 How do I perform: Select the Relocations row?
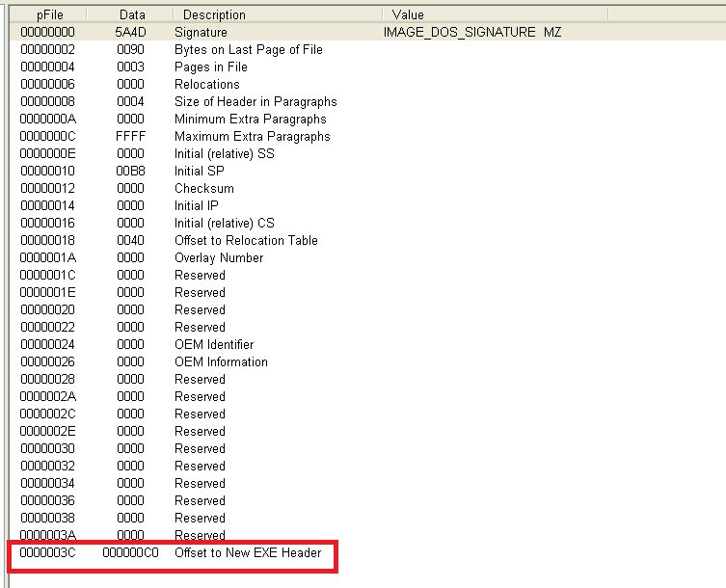pos(207,84)
